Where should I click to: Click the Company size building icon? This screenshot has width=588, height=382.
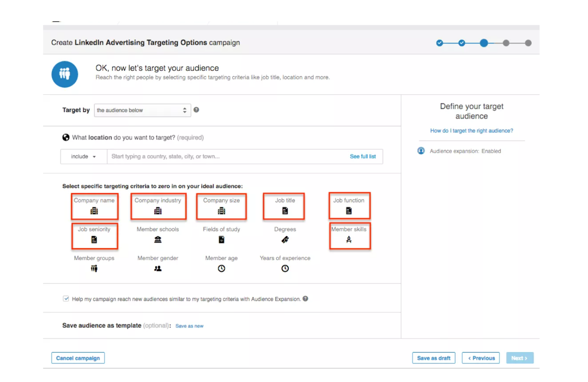pos(221,211)
